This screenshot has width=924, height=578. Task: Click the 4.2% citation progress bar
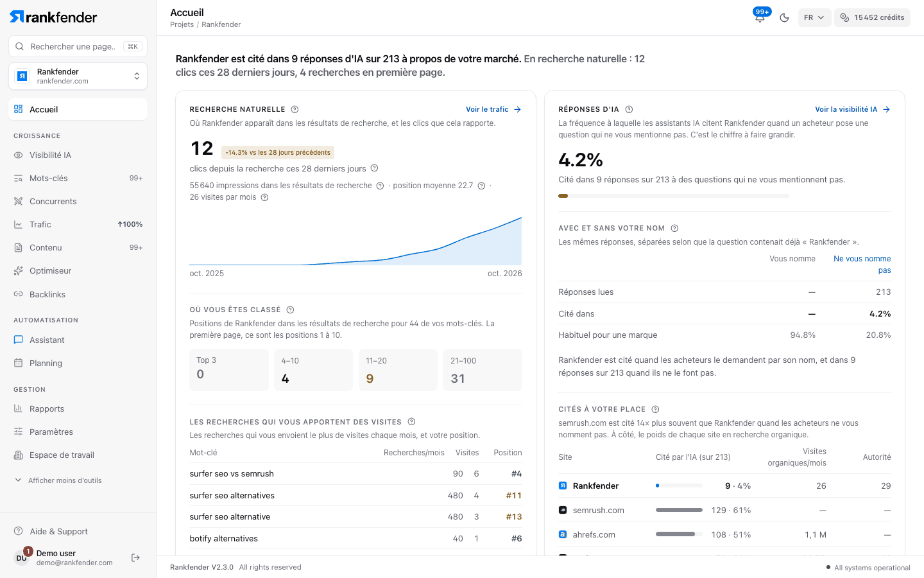click(x=674, y=196)
